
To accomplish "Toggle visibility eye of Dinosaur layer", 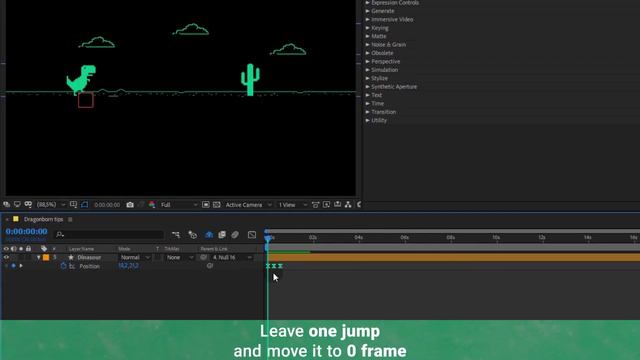I will (6, 258).
